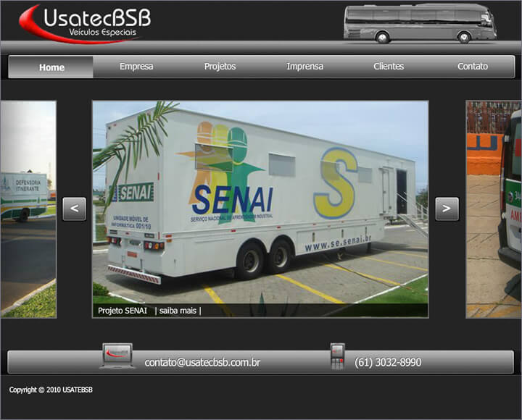Open the Empresa menu item
Screen dimensions: 522x420
[x=136, y=66]
